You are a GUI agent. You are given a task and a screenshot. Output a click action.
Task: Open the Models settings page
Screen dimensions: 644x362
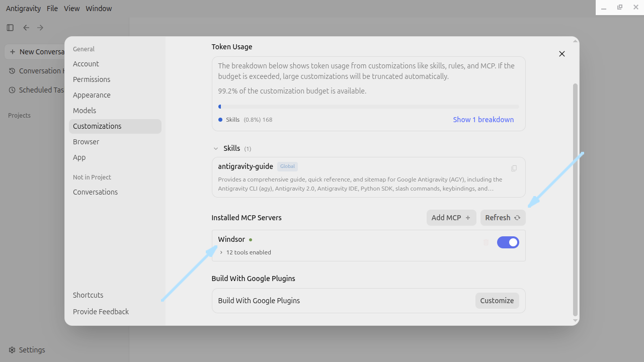click(x=115, y=111)
